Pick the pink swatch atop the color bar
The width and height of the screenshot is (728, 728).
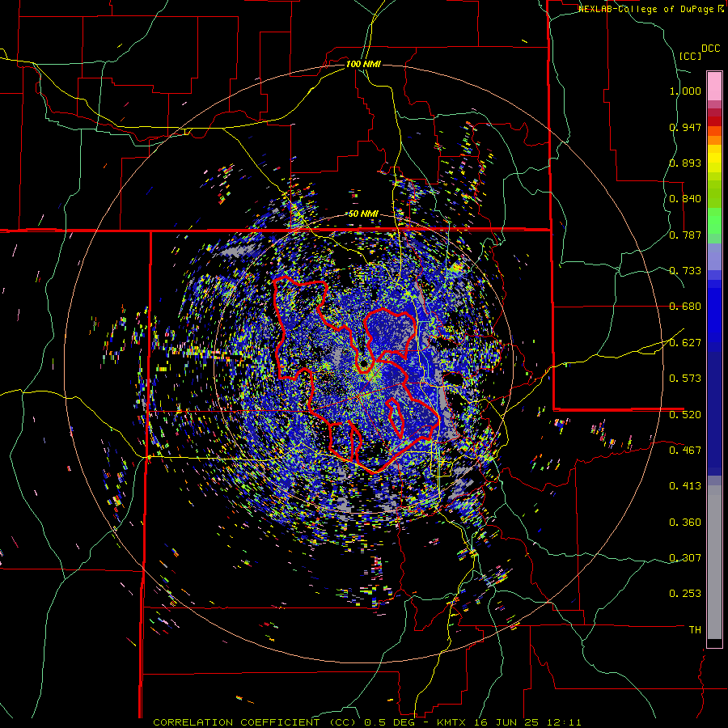[x=714, y=87]
